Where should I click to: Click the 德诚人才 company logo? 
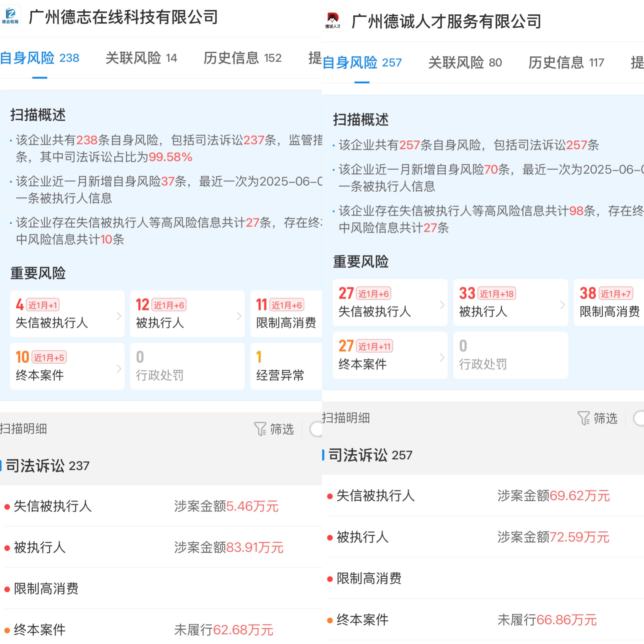333,20
